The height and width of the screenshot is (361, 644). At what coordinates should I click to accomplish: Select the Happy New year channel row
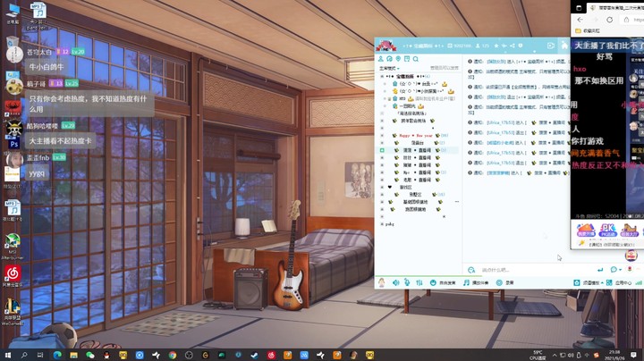(x=419, y=136)
